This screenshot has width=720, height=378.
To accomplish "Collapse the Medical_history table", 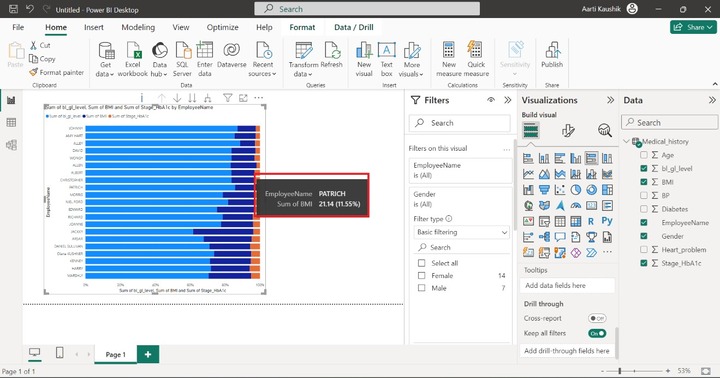I will pos(626,141).
